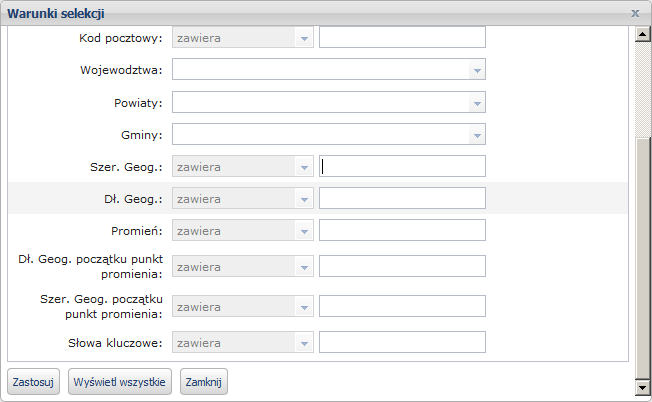Image resolution: width=652 pixels, height=402 pixels.
Task: Close the Warunki selekcji dialog with the X icon
Action: tap(635, 14)
